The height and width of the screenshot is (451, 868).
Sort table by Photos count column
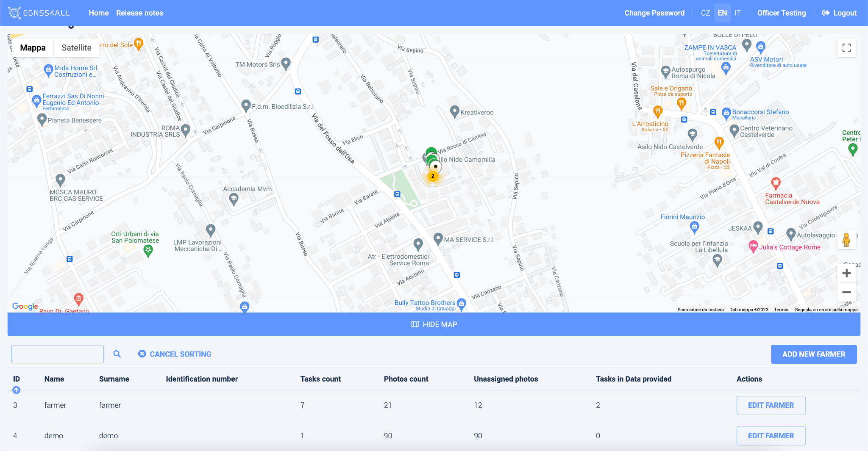[406, 379]
